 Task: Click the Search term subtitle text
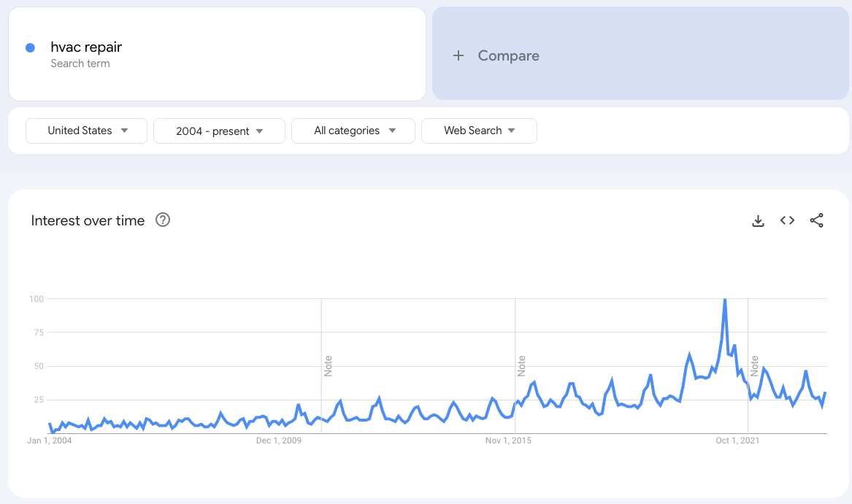click(x=80, y=64)
